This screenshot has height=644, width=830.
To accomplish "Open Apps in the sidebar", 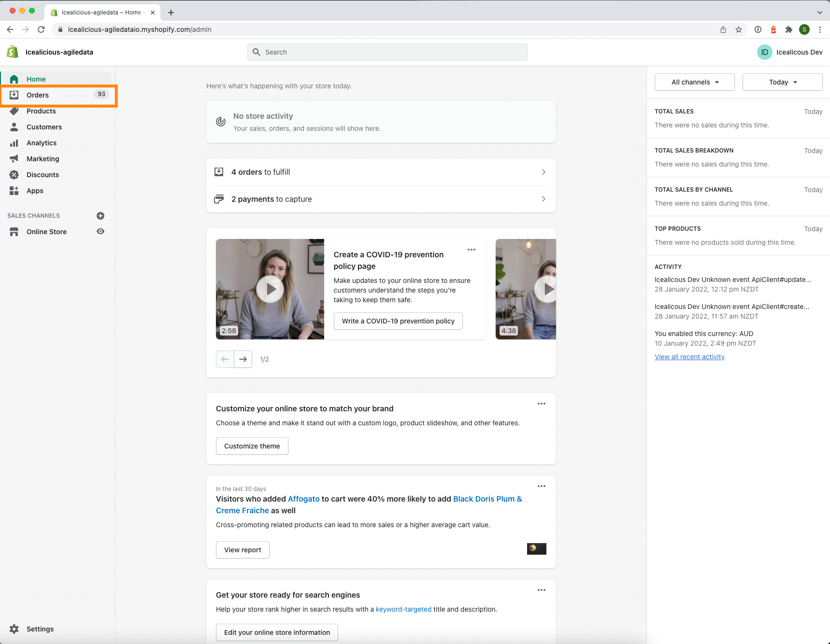I will click(x=56, y=191).
